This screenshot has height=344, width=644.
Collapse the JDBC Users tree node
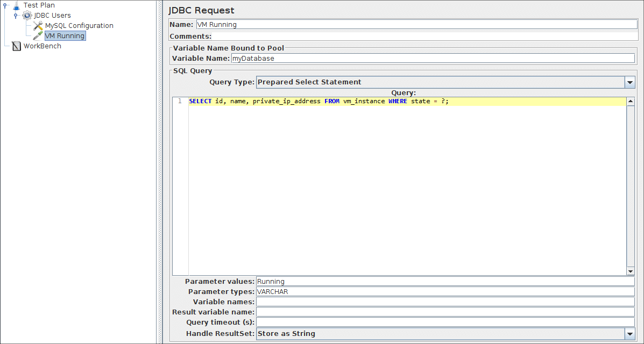pos(16,16)
